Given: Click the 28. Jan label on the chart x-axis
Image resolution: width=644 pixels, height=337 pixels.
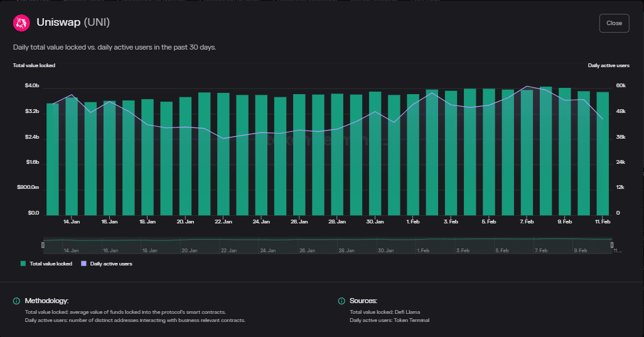Looking at the screenshot, I should click(337, 222).
